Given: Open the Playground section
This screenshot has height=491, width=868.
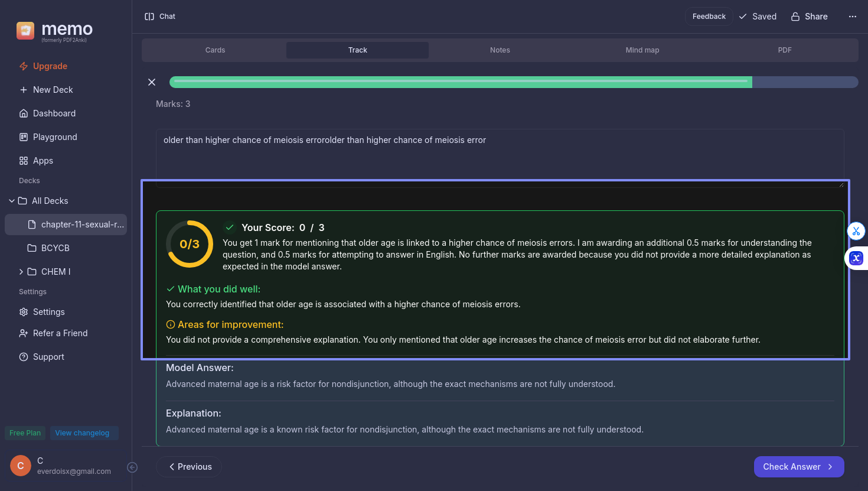Looking at the screenshot, I should pos(55,137).
